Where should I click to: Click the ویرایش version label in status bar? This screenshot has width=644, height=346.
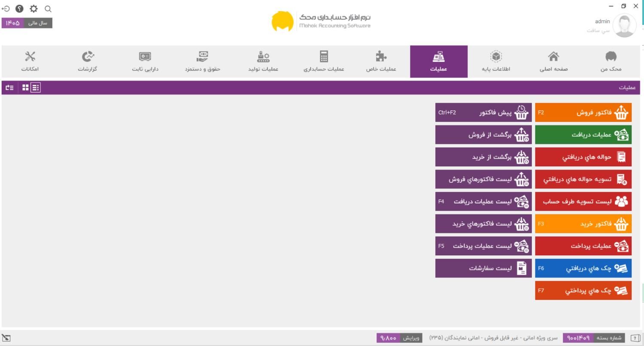(x=411, y=338)
